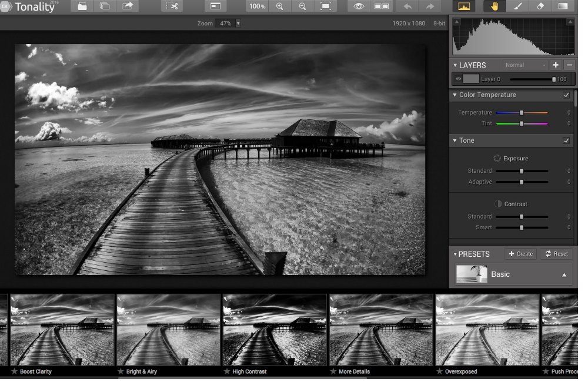Click the Temperature slider
This screenshot has width=588, height=389.
[522, 112]
